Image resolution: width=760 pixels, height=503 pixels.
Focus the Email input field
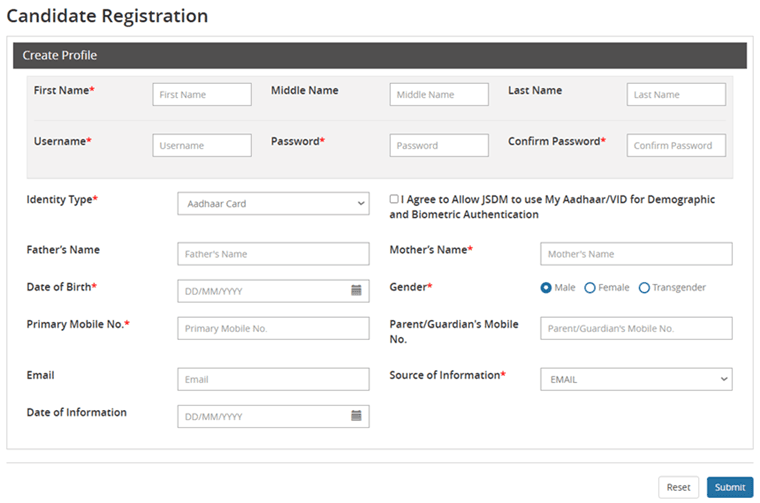click(273, 380)
